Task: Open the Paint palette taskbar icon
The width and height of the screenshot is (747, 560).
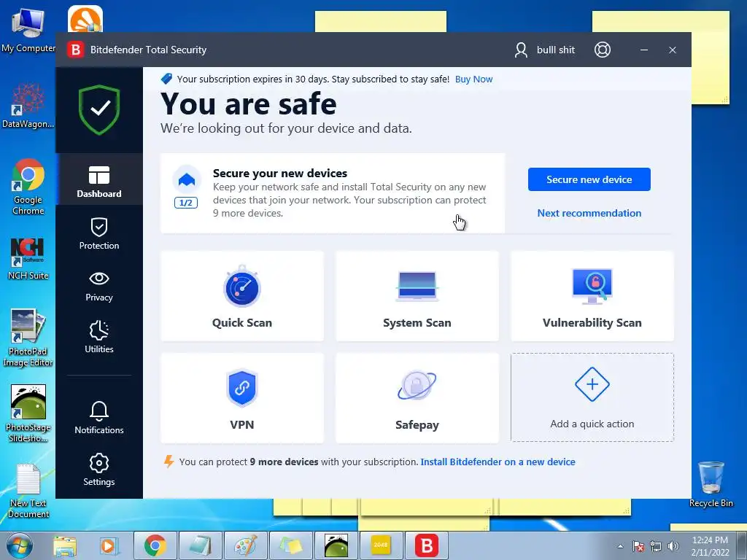Action: pyautogui.click(x=246, y=545)
